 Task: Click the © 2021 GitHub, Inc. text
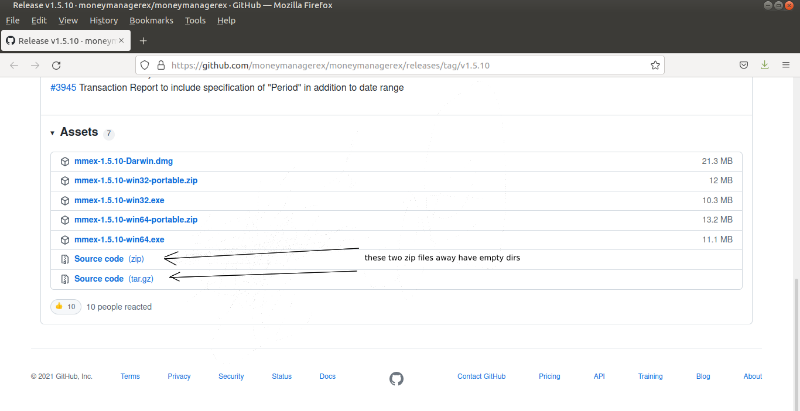pyautogui.click(x=62, y=376)
